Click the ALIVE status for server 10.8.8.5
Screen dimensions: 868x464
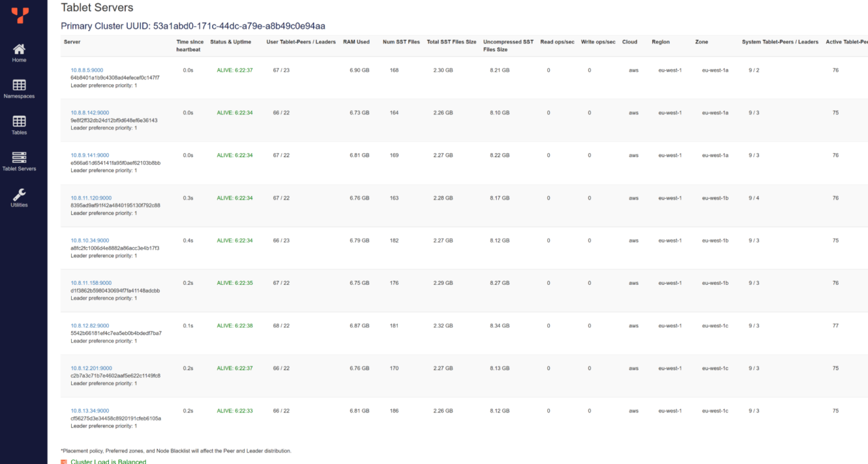(x=231, y=70)
